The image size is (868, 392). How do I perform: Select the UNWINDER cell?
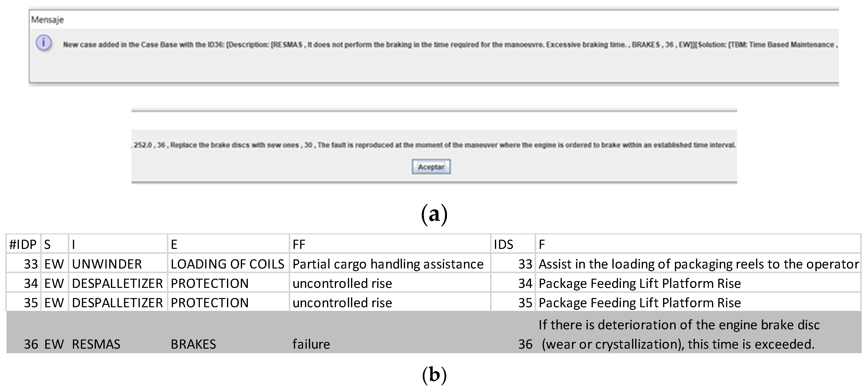[x=107, y=264]
